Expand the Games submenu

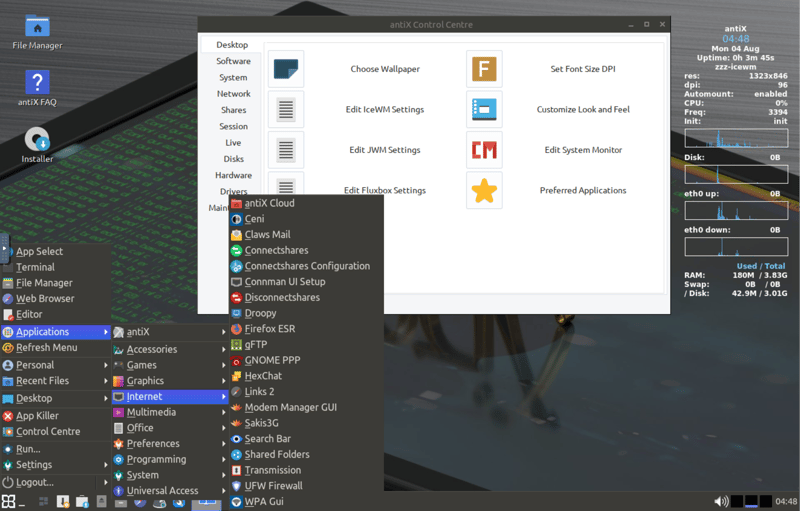141,365
